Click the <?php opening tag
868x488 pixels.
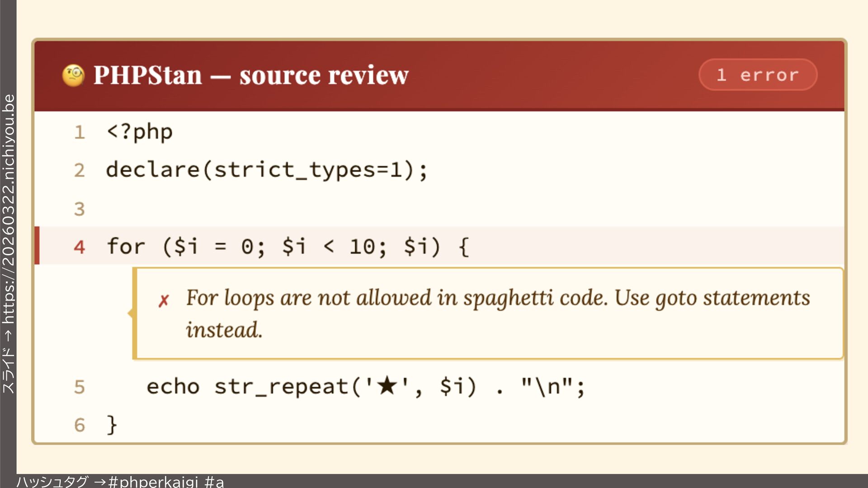click(139, 132)
